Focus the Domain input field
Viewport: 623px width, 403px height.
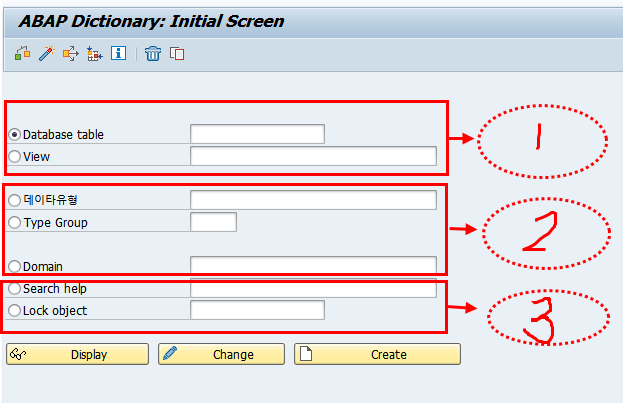(313, 265)
